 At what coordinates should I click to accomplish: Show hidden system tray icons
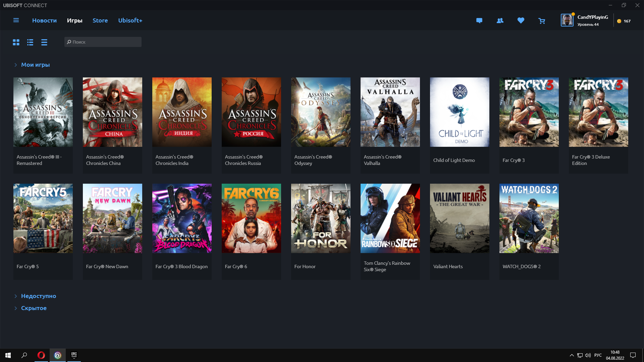tap(572, 355)
